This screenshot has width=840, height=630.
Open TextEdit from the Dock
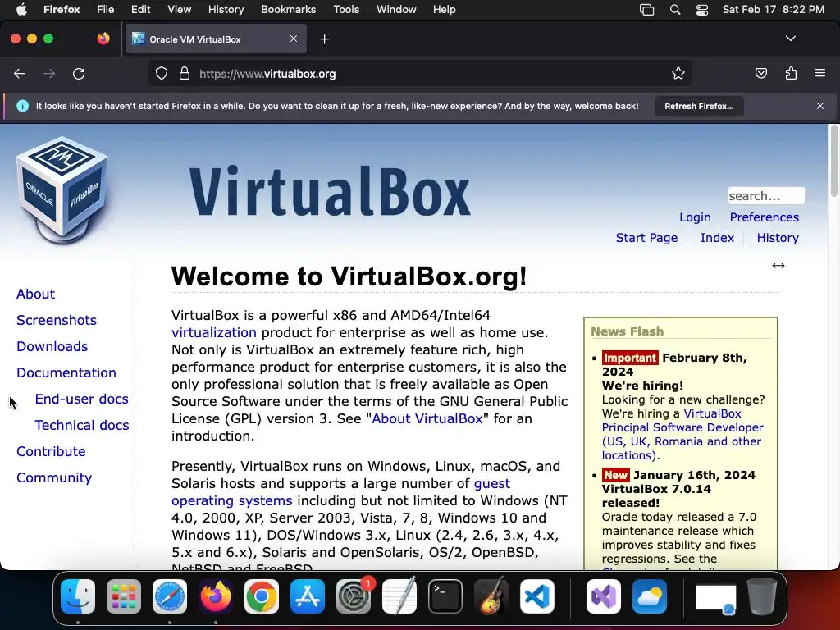pos(399,596)
